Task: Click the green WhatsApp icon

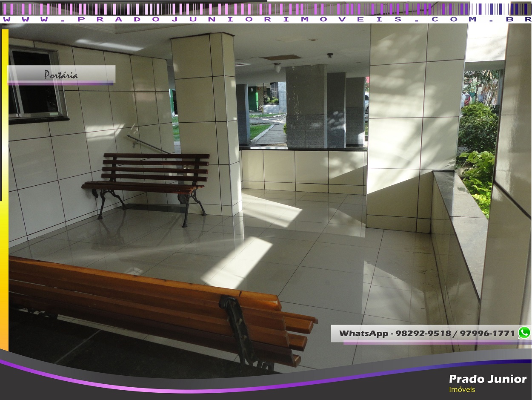Action: click(524, 333)
